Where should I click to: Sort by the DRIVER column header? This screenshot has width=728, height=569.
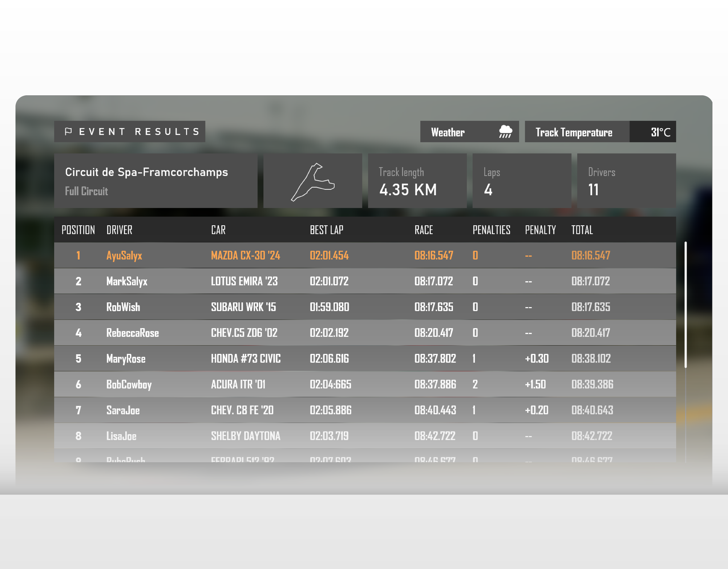pyautogui.click(x=119, y=230)
